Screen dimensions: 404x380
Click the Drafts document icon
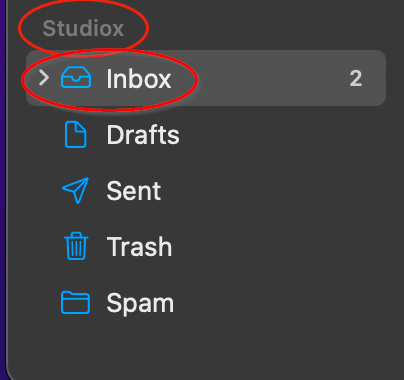coord(76,135)
